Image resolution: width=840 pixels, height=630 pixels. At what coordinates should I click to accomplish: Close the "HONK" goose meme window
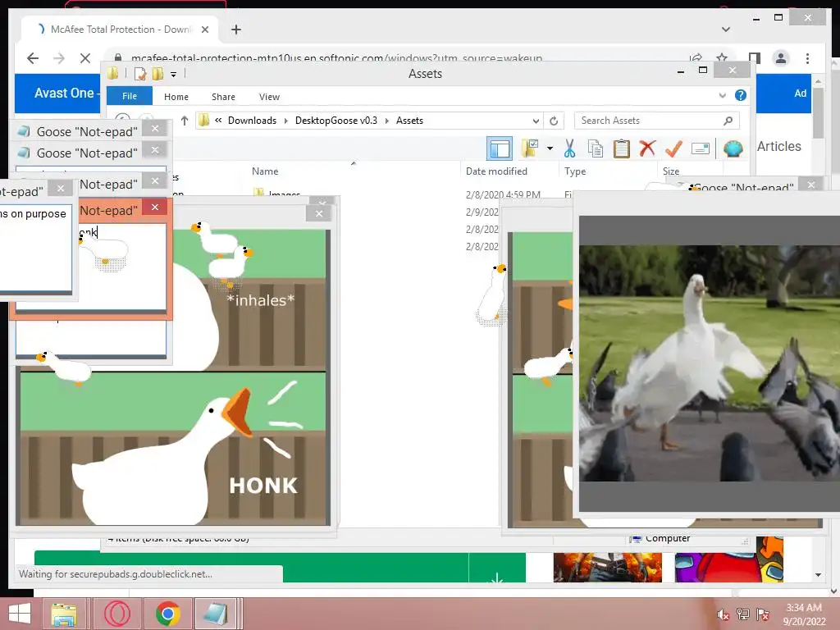point(319,213)
